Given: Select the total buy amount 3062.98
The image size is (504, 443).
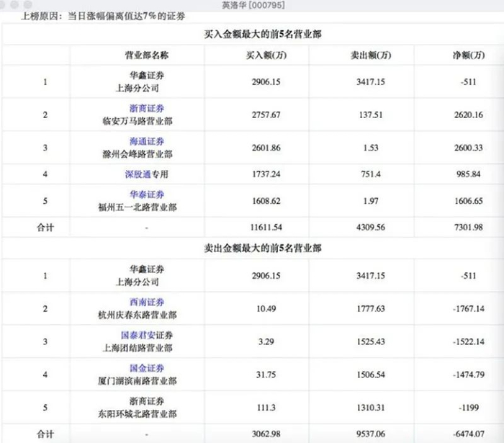Looking at the screenshot, I should tap(266, 434).
